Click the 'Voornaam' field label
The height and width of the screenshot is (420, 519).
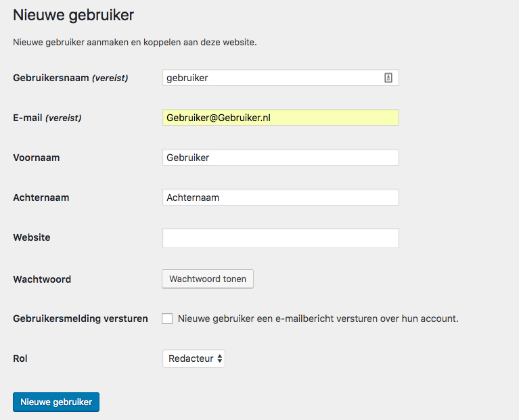coord(37,158)
